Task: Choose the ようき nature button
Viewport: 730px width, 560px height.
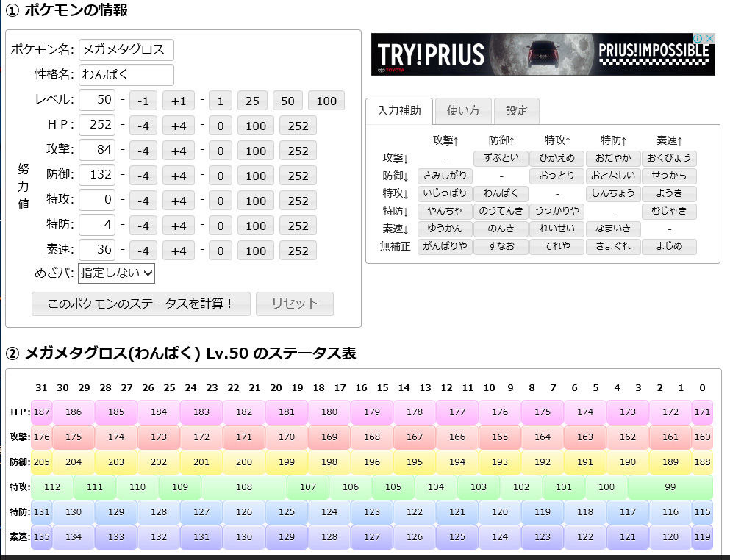Action: point(669,193)
